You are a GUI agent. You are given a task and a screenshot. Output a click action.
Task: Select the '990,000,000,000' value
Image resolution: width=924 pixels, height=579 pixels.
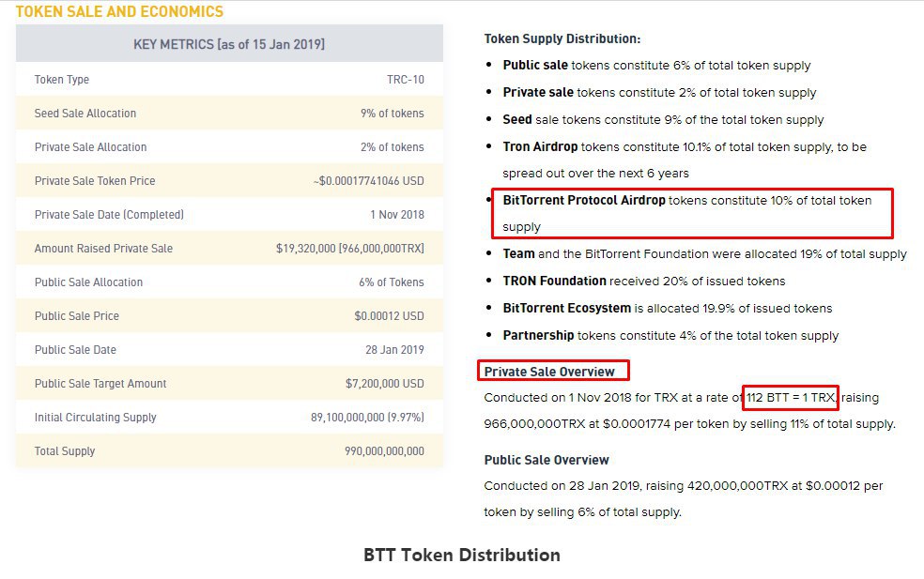coord(384,451)
